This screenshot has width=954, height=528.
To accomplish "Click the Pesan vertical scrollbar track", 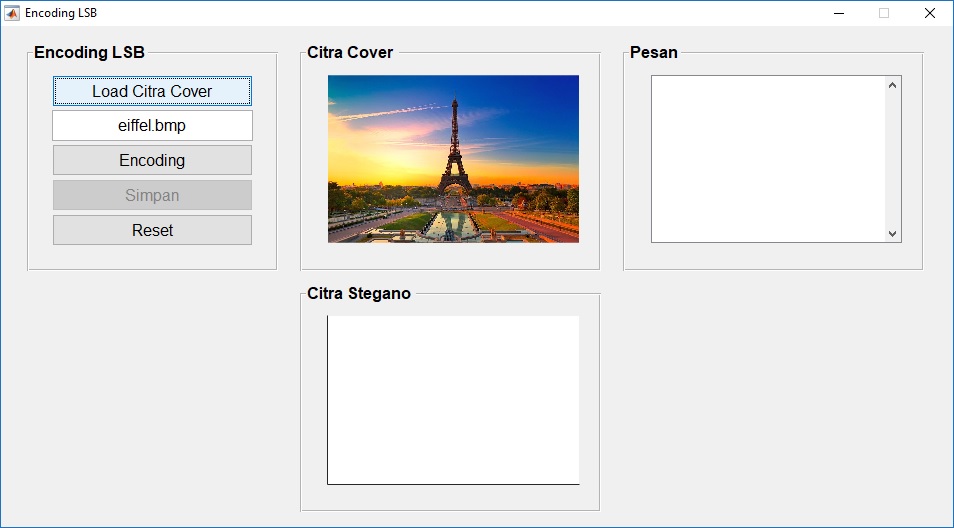I will pos(893,159).
